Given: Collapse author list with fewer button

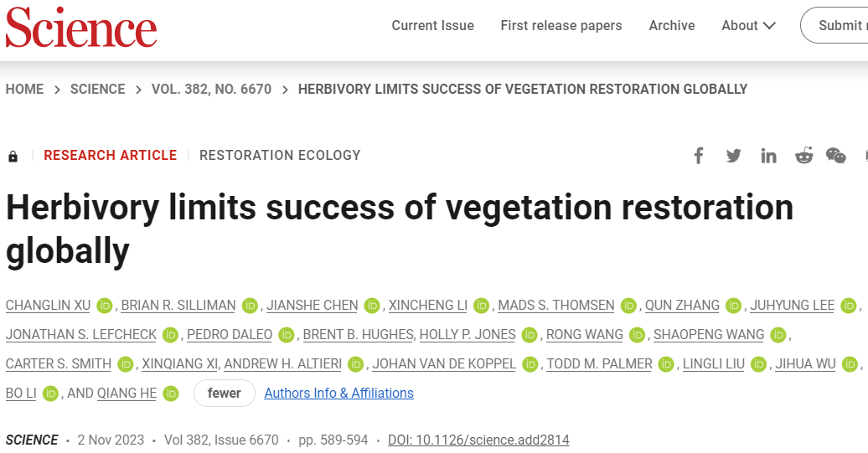Looking at the screenshot, I should pyautogui.click(x=225, y=394).
